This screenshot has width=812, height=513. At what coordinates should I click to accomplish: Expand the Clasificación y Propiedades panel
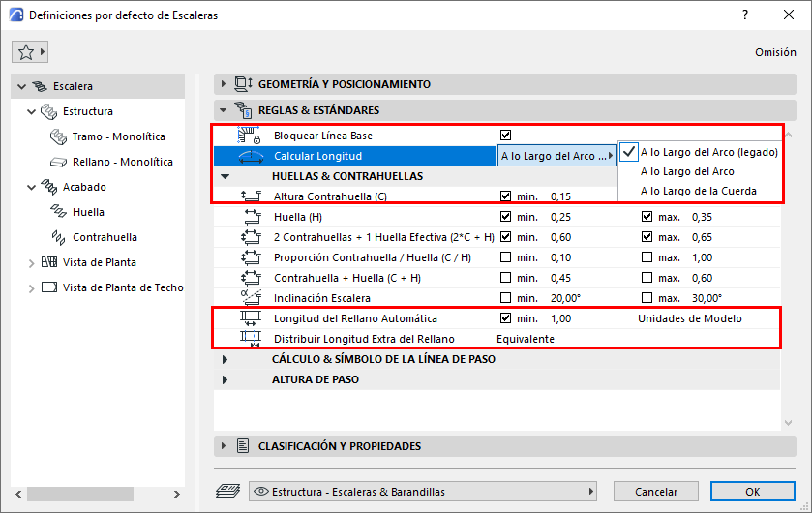pyautogui.click(x=224, y=445)
